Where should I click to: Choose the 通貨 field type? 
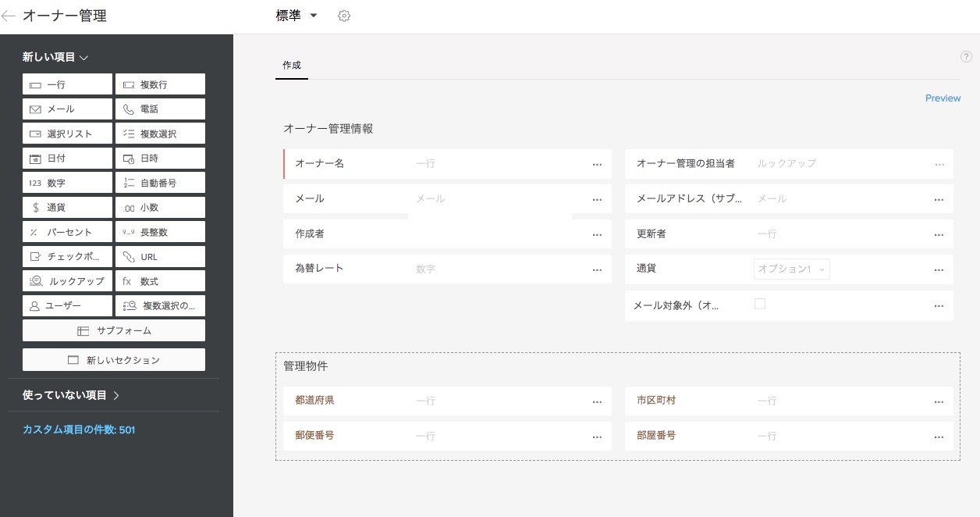point(68,208)
